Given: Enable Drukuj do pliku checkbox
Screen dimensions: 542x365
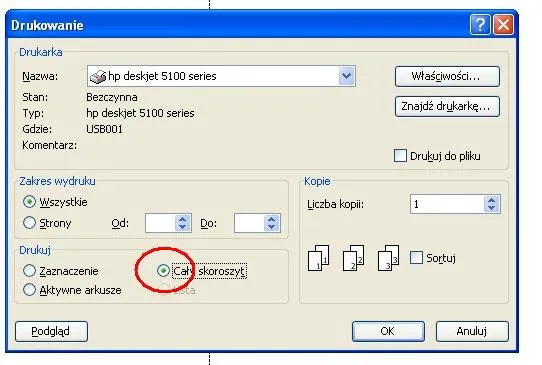Looking at the screenshot, I should [x=400, y=156].
